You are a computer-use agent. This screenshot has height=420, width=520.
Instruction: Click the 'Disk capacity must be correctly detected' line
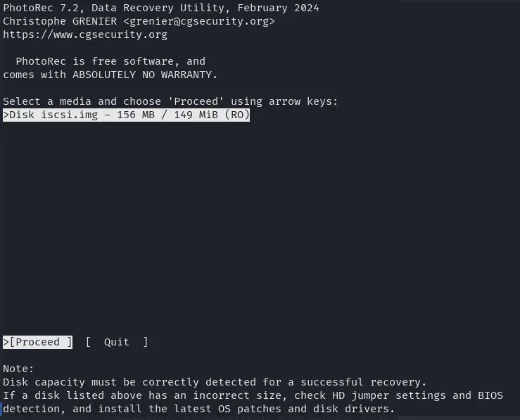tap(215, 382)
